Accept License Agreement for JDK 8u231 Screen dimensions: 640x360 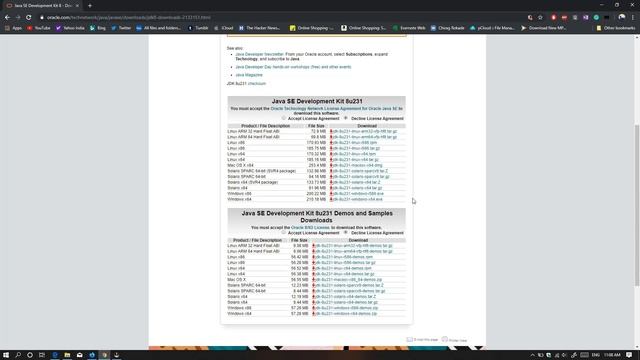pos(284,118)
